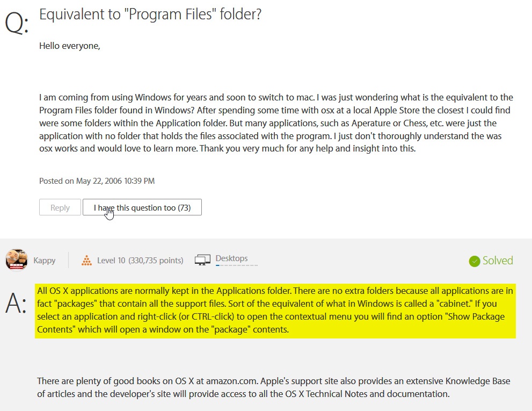The image size is (532, 411).
Task: Click the "Hello everyone," greeting line
Action: tap(70, 46)
